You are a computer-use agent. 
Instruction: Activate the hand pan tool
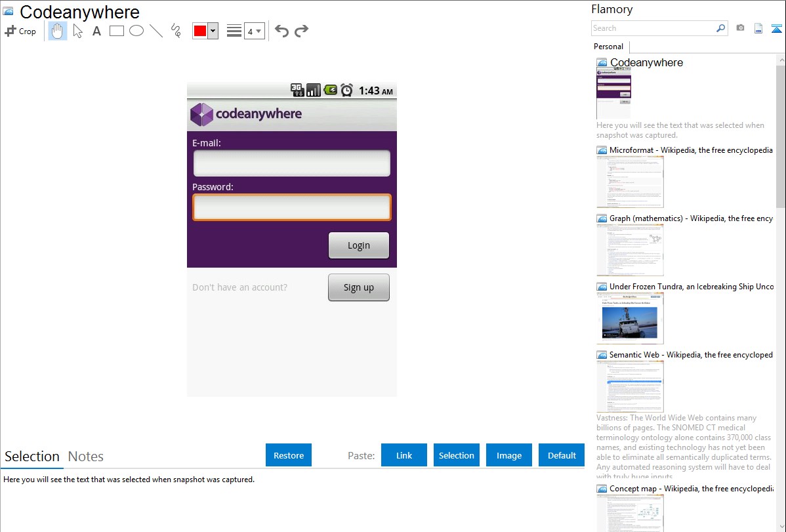[x=57, y=31]
